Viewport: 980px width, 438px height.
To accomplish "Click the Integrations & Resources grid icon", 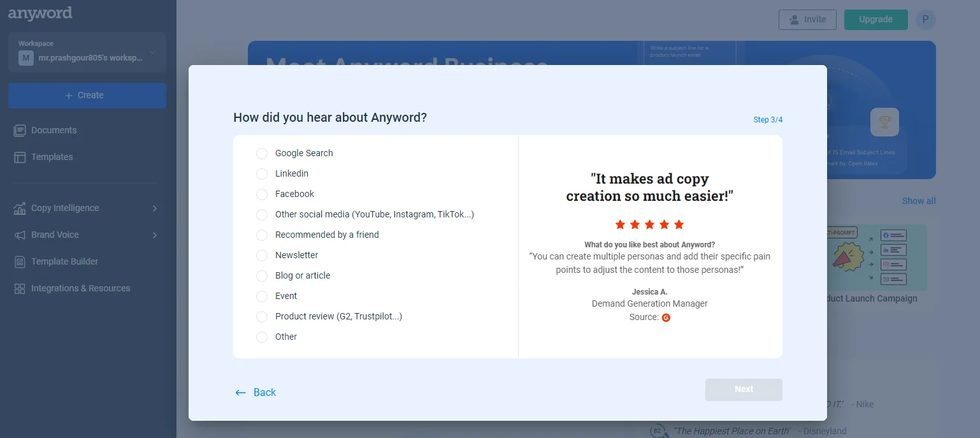I will coord(20,288).
